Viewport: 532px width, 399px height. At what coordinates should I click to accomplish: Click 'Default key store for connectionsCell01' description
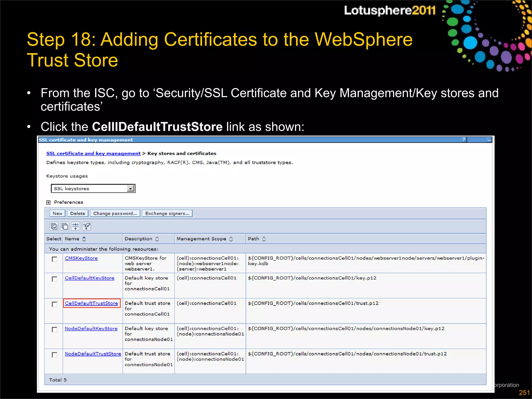[147, 283]
